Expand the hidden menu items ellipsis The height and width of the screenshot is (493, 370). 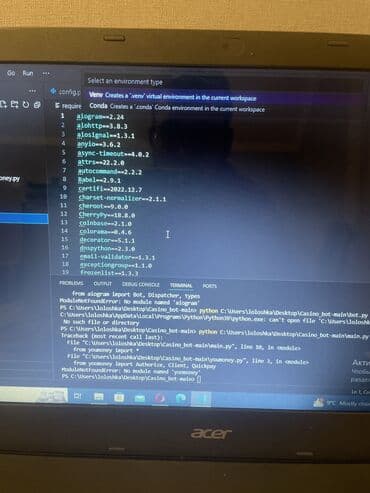[46, 73]
